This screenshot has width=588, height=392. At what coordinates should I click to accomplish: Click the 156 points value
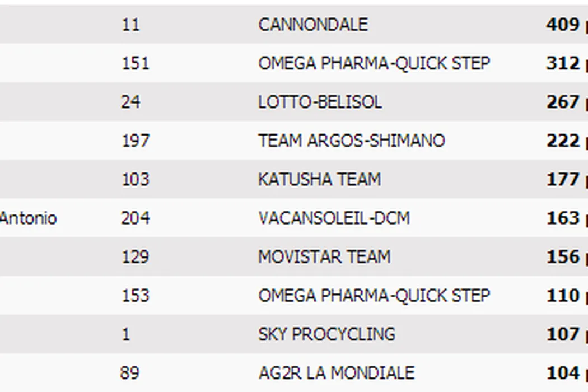[563, 256]
